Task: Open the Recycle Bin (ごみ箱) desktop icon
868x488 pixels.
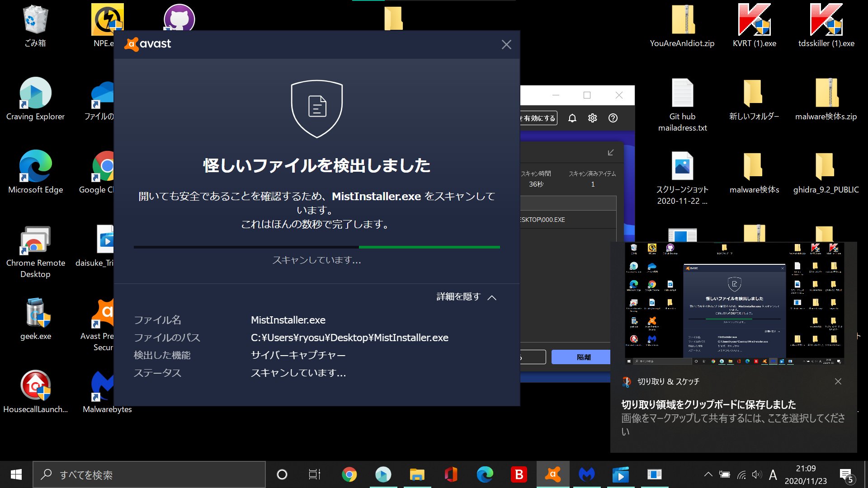Action: 35,26
